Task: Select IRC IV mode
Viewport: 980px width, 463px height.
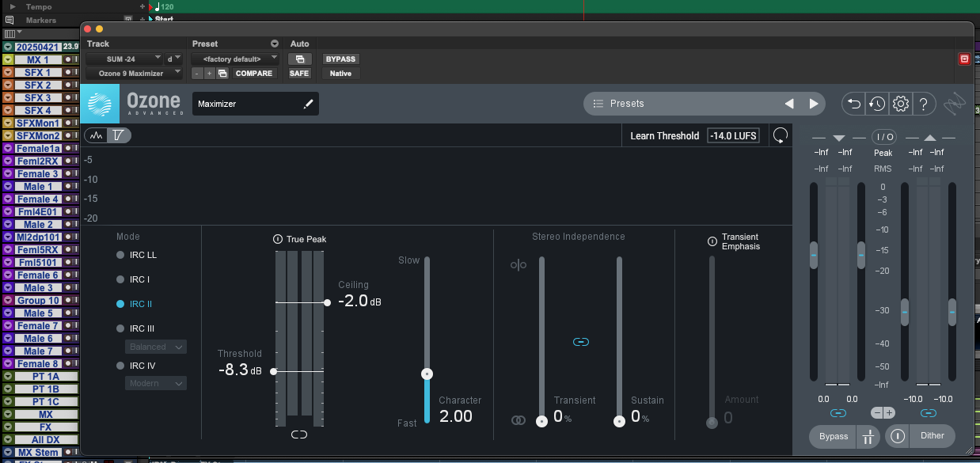Action: tap(135, 366)
